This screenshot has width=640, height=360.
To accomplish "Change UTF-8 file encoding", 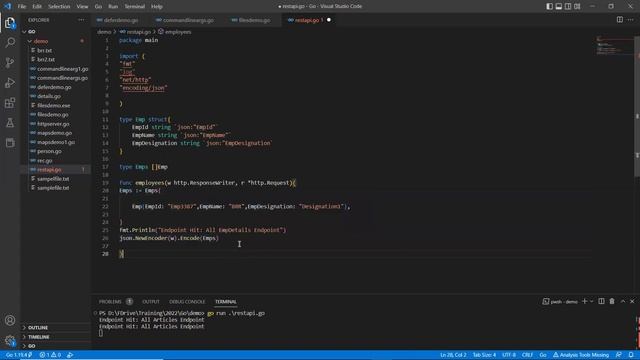I will 509,355.
